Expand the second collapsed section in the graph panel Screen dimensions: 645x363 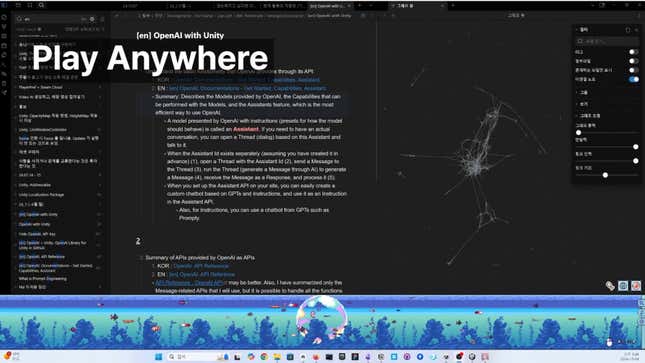tap(582, 104)
